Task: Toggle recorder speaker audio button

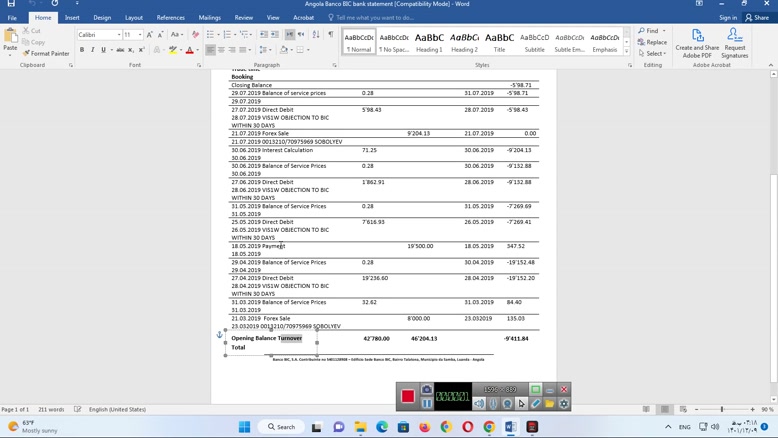Action: coord(479,404)
